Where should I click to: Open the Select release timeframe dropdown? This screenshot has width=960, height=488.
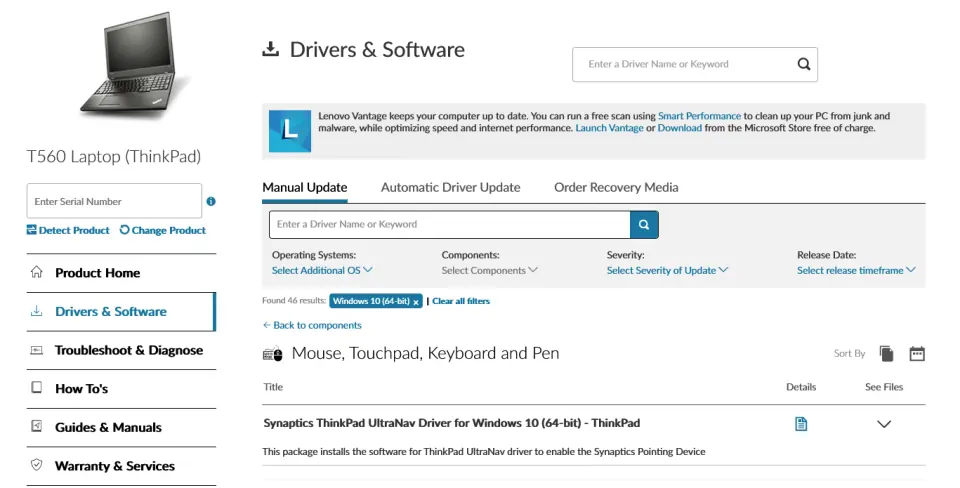[x=856, y=270]
